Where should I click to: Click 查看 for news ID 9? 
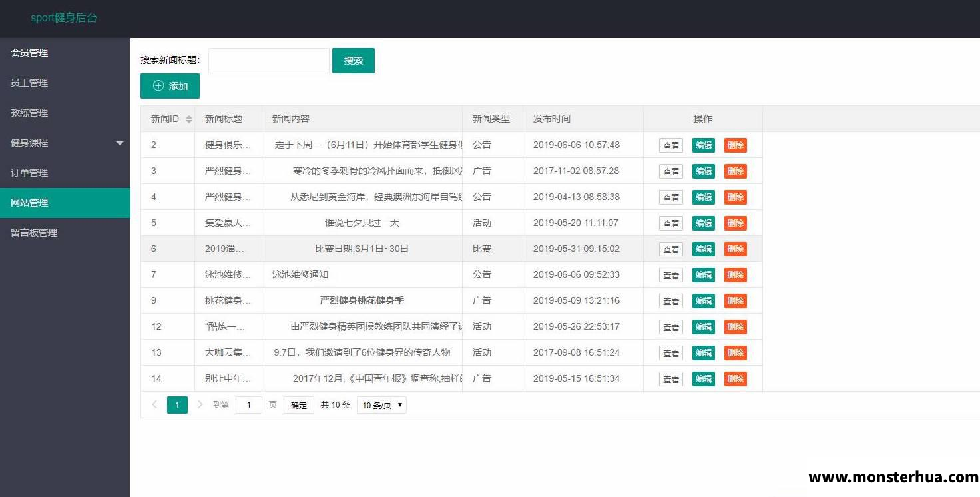pos(671,301)
